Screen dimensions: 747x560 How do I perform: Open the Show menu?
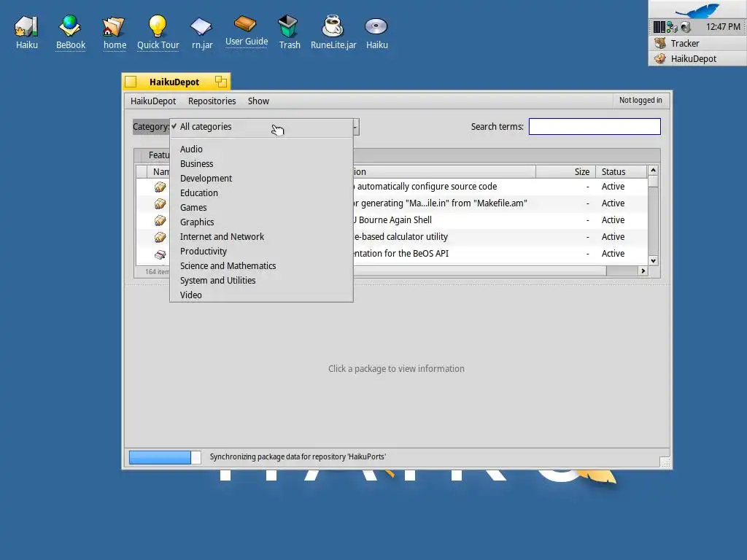tap(258, 101)
